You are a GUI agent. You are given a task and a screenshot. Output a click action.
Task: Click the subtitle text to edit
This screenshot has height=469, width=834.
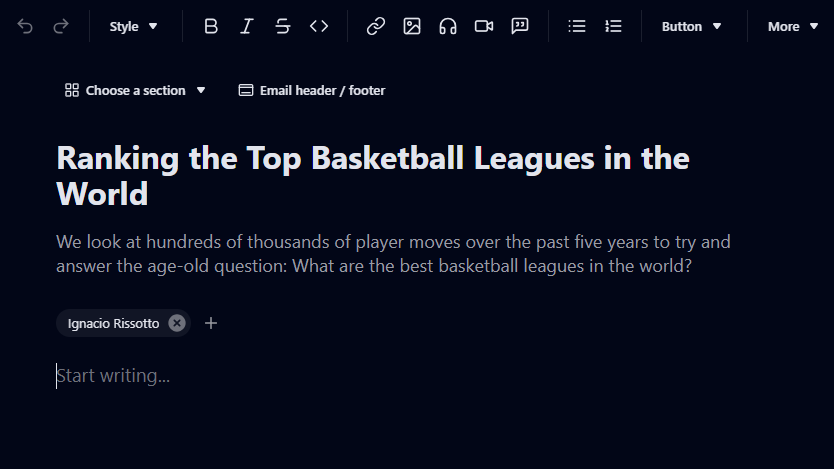point(393,254)
